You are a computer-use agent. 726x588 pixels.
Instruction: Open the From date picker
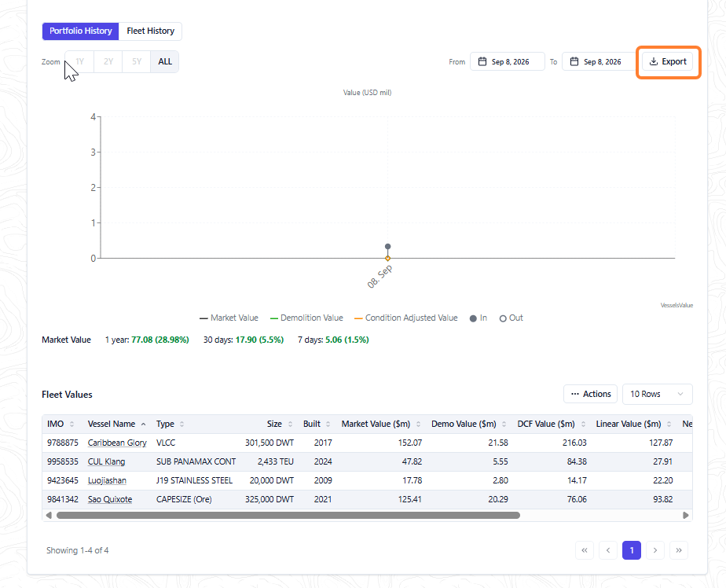click(x=508, y=61)
